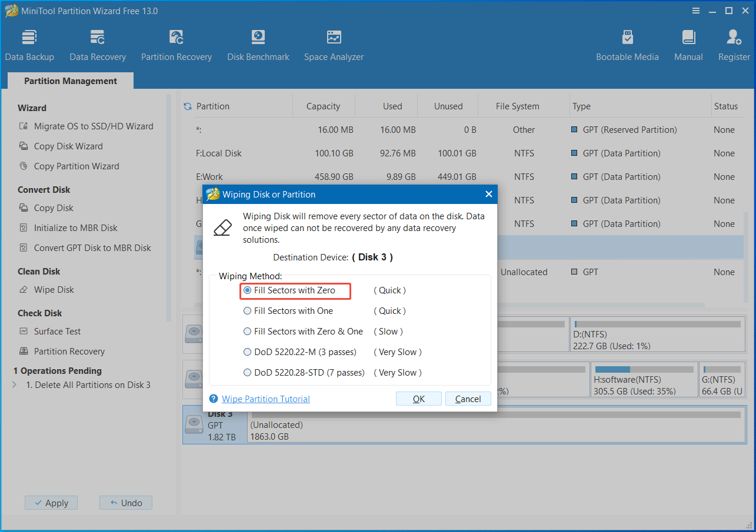Image resolution: width=756 pixels, height=532 pixels.
Task: Launch Data Recovery
Action: tap(97, 44)
